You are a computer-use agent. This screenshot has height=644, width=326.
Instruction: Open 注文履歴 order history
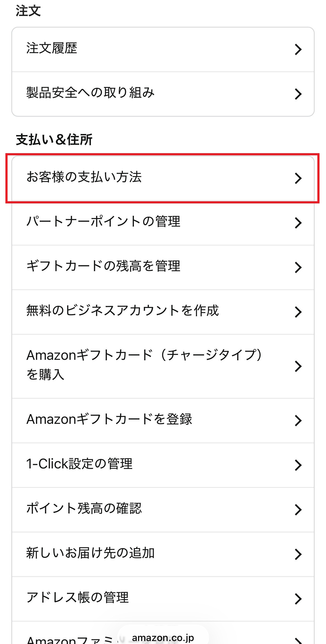[x=52, y=49]
